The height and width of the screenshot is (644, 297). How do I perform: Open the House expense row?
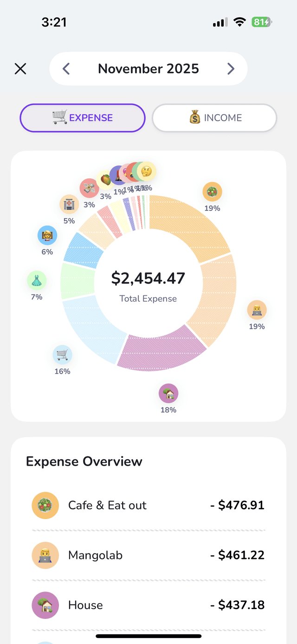(148, 605)
